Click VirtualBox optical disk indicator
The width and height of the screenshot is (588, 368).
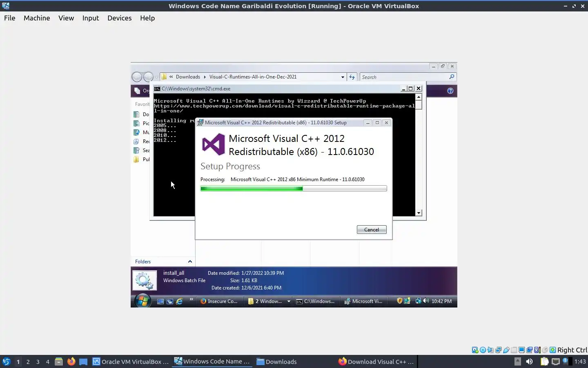tap(483, 350)
